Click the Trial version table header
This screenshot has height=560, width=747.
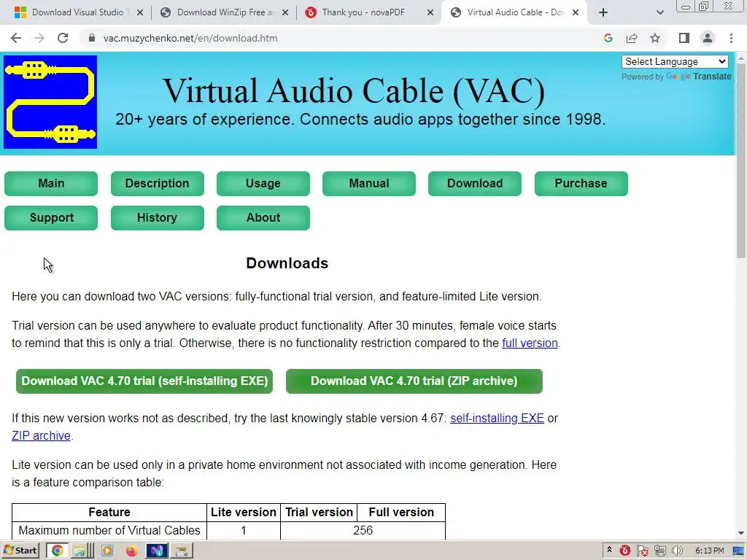coord(319,513)
